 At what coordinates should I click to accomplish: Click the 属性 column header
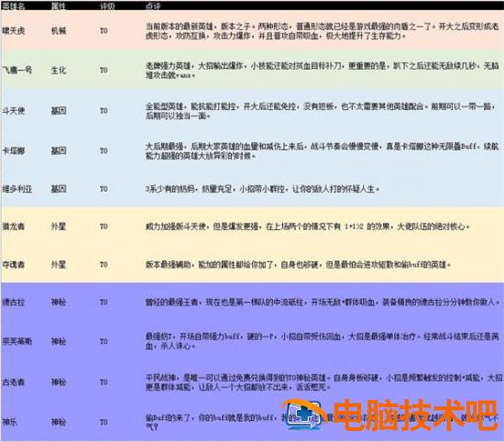click(59, 6)
